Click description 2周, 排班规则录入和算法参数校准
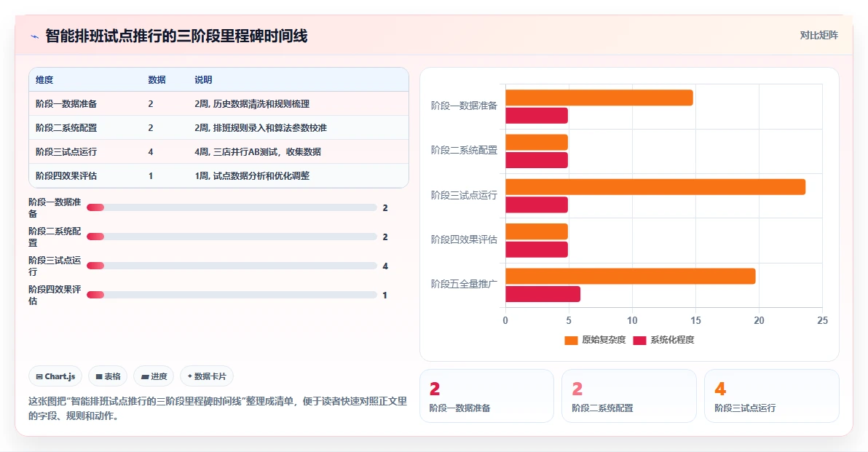 click(261, 128)
